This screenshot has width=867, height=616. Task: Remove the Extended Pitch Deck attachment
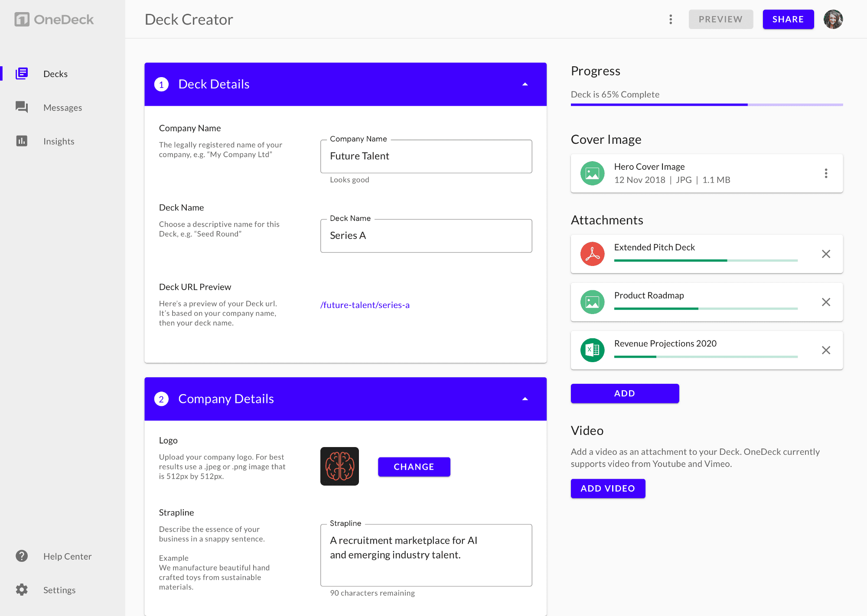point(826,254)
